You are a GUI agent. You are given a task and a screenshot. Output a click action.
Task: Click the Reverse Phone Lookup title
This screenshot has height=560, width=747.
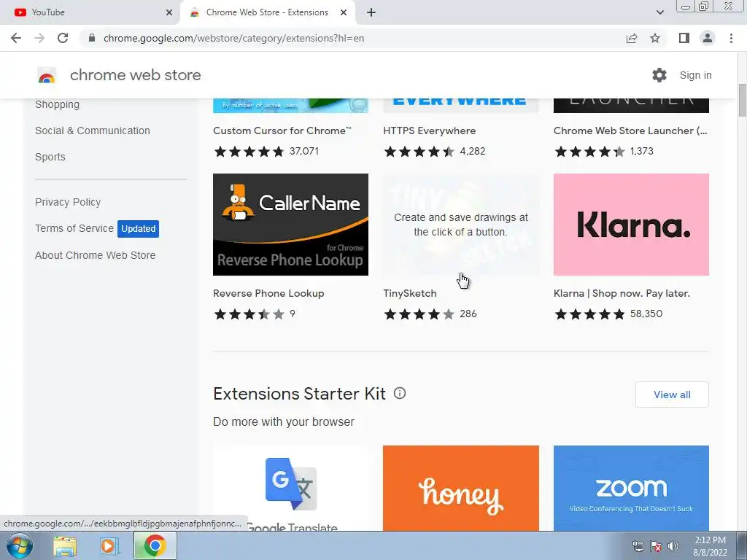pyautogui.click(x=268, y=293)
